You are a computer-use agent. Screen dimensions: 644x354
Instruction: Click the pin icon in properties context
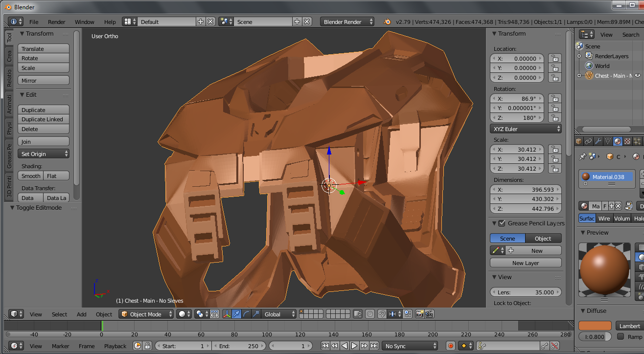[582, 156]
